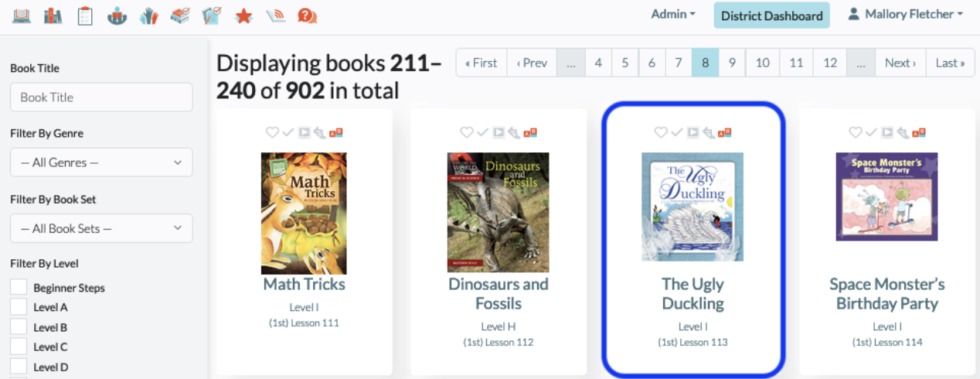Select current page 8
Screen dimensions: 980x379
pos(706,63)
